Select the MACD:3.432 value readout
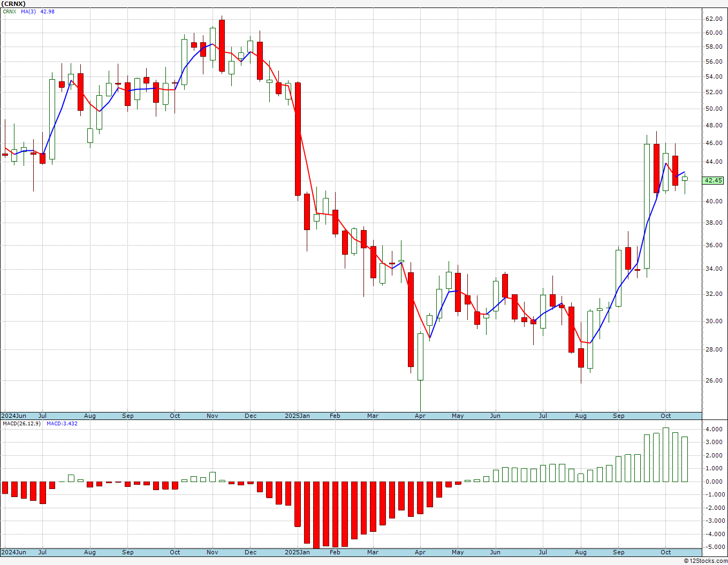728x565 pixels. (x=62, y=424)
